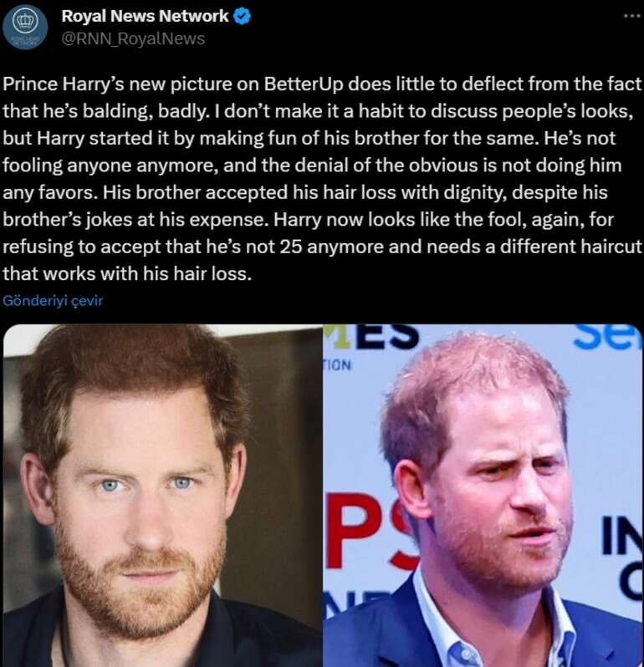This screenshot has width=644, height=667.
Task: Open the Royal News Network profile avatar
Action: [25, 27]
